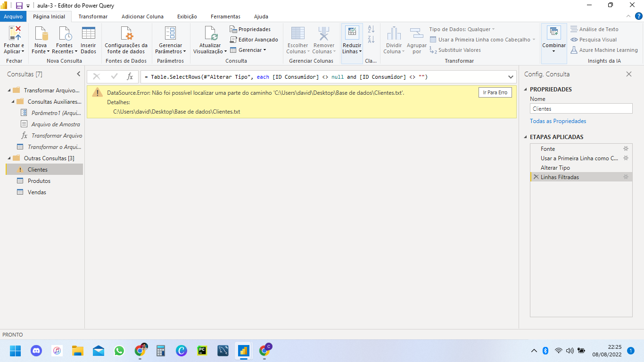Viewport: 644px width, 362px height.
Task: Open Todas as Propriedades link
Action: (x=558, y=121)
